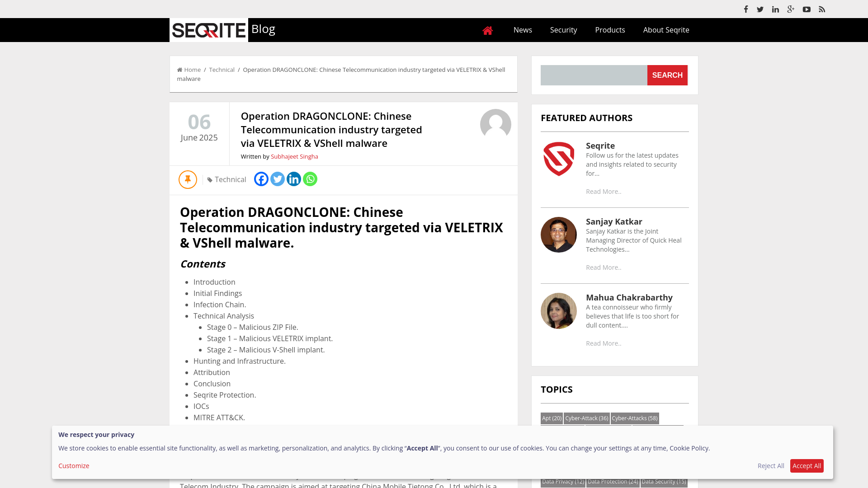Viewport: 868px width, 488px height.
Task: Open the Google Plus icon in top bar
Action: (791, 9)
